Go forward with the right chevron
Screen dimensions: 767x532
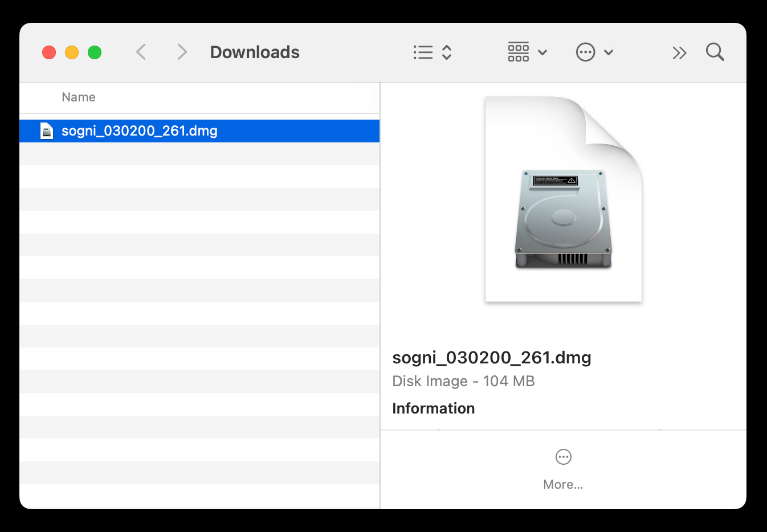click(x=182, y=52)
